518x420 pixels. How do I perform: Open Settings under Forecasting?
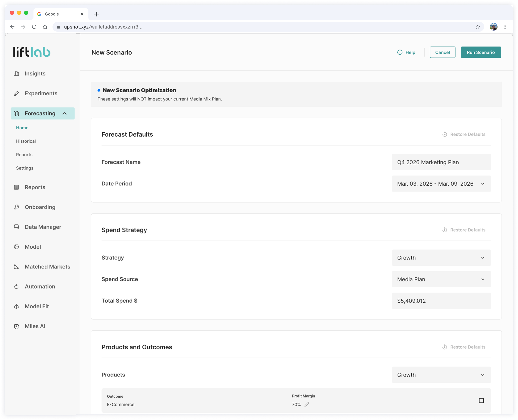tap(25, 168)
